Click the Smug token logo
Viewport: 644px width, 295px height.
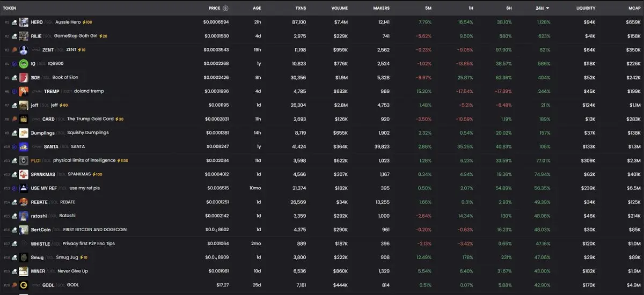point(24,257)
